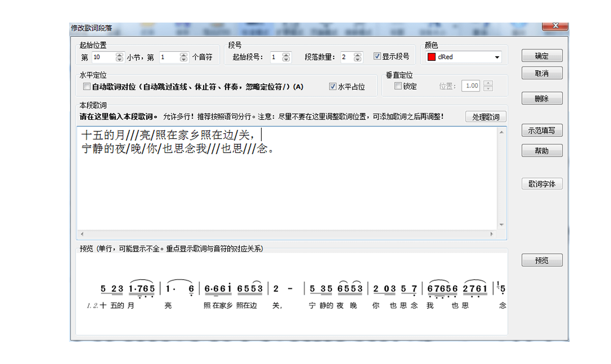Image resolution: width=611 pixels, height=364 pixels.
Task: Enable the 锁定 vertical position checkbox
Action: pos(398,86)
